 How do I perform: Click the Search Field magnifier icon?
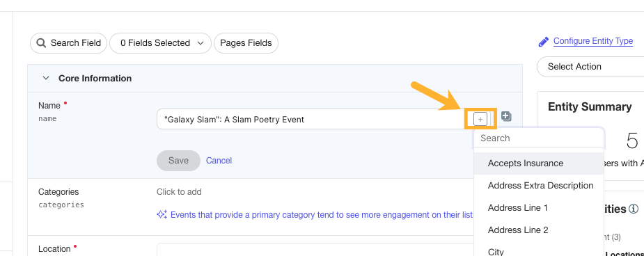click(x=41, y=43)
